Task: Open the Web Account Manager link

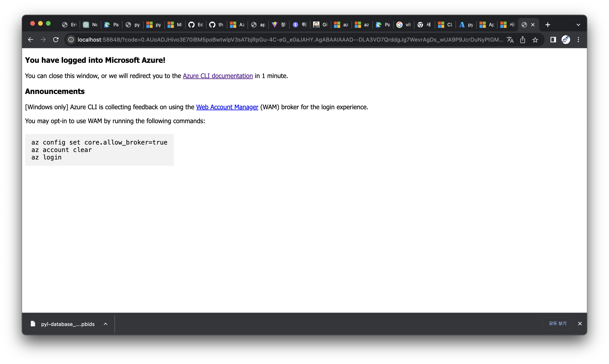Action: point(227,107)
